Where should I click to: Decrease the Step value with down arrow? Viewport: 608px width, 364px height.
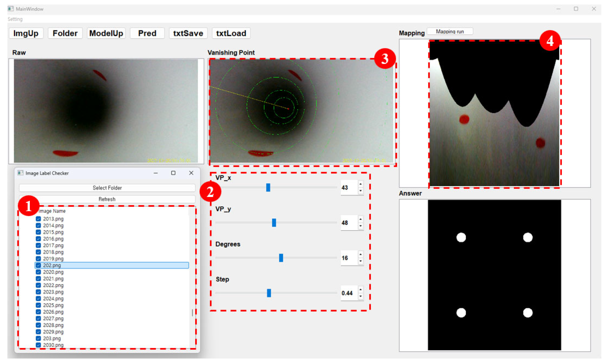pyautogui.click(x=360, y=296)
